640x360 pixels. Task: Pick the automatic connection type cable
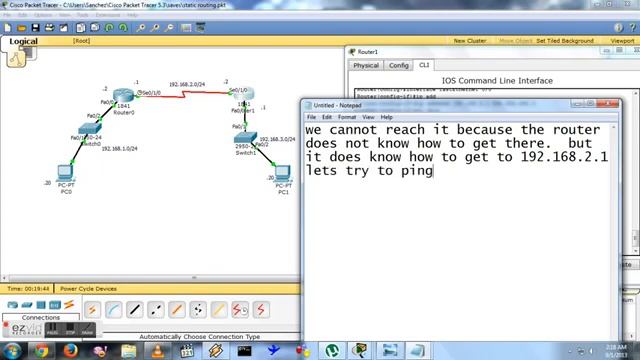(x=92, y=310)
